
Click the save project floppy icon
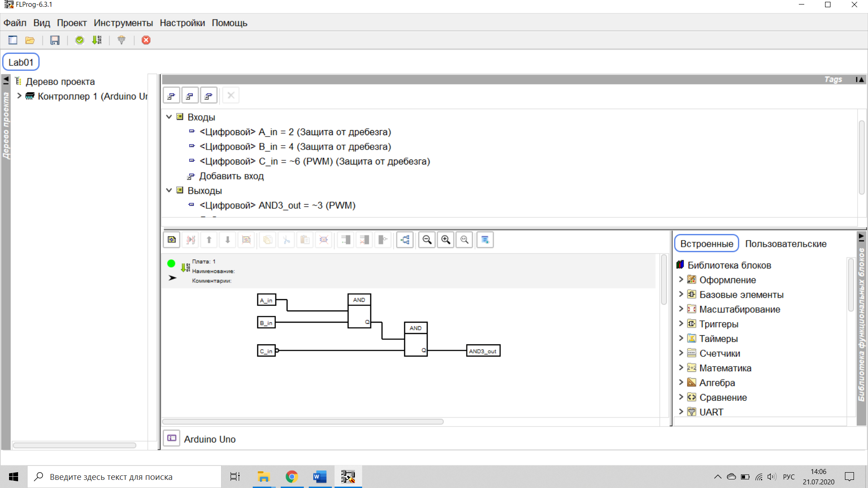[55, 40]
